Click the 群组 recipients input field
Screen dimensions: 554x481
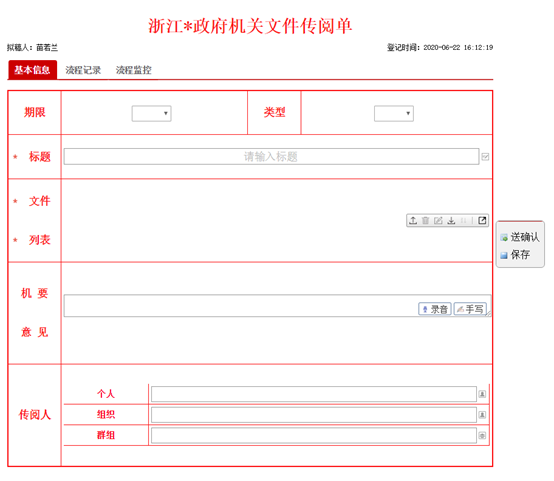(314, 435)
